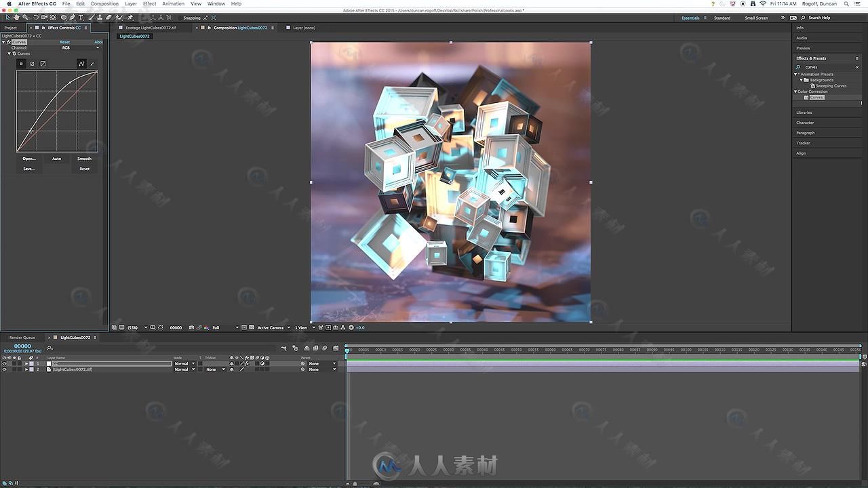Select the Ellipse shape tool
The image size is (868, 488).
click(x=64, y=17)
